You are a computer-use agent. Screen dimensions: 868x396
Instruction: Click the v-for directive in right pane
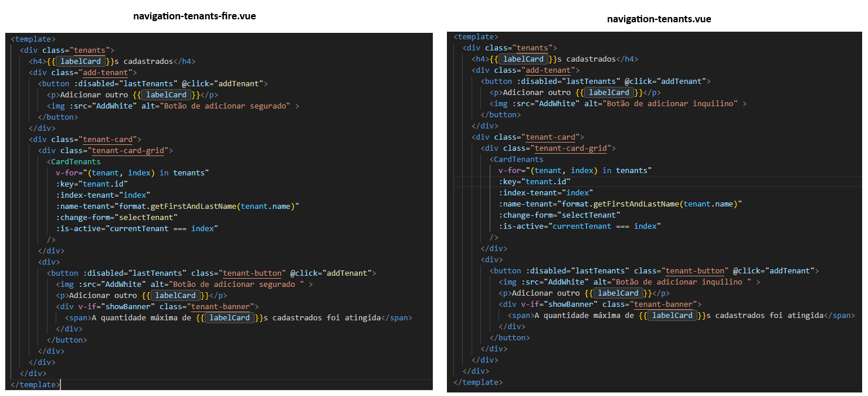click(511, 170)
